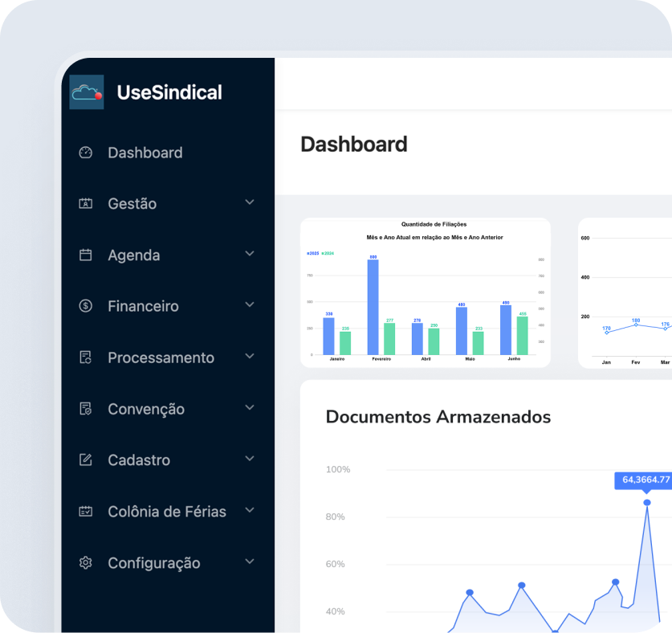The image size is (672, 633).
Task: Click the 64,3664.77 tooltip label
Action: pyautogui.click(x=646, y=480)
